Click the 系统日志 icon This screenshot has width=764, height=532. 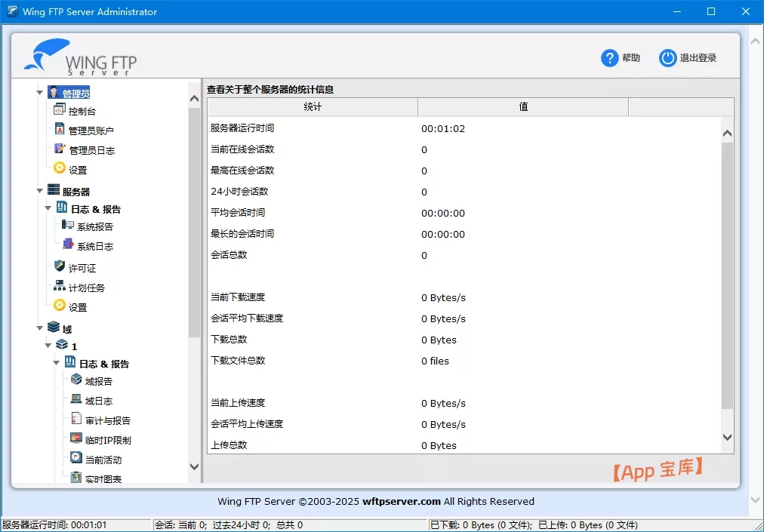coord(68,245)
